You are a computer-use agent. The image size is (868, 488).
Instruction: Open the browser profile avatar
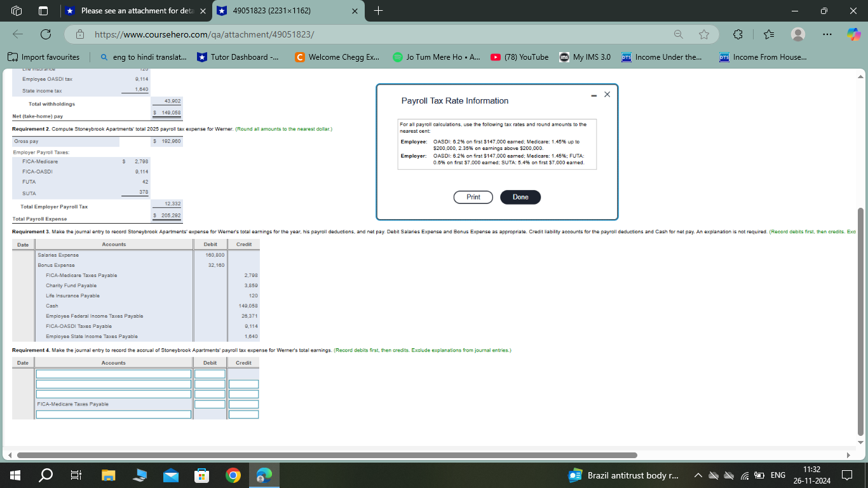coord(797,34)
